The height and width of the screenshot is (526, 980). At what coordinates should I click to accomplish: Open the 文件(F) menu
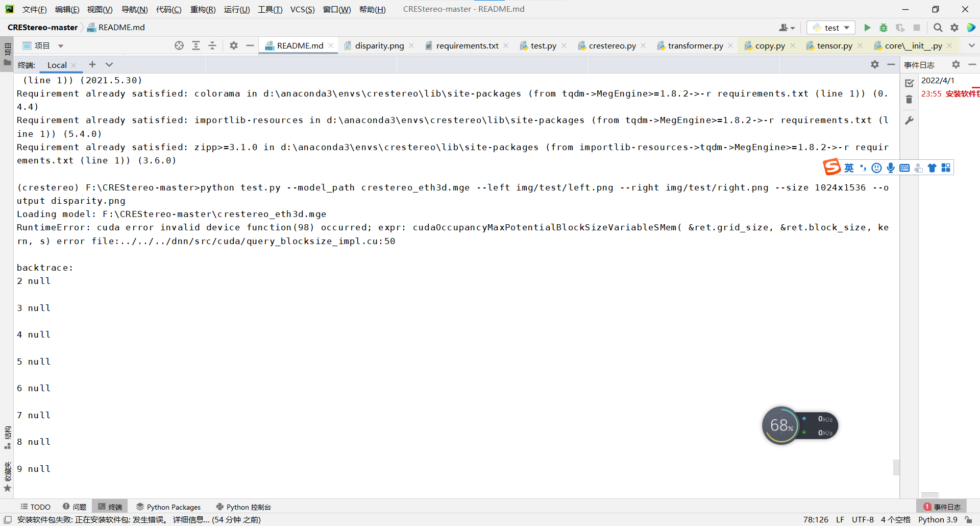pos(35,9)
